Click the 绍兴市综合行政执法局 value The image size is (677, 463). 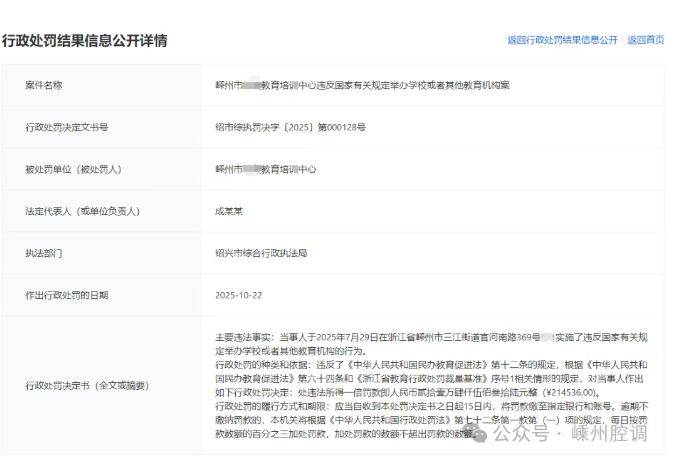pos(260,254)
